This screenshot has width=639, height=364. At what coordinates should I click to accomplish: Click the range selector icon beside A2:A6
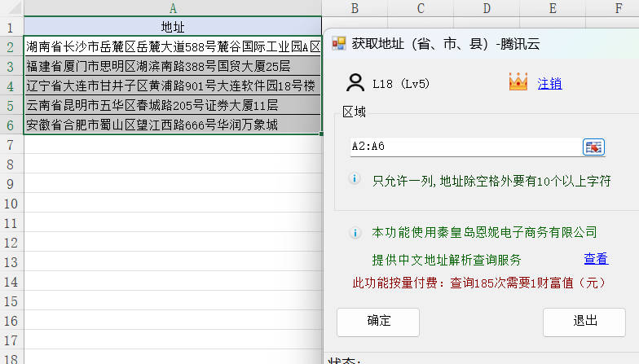tap(593, 147)
